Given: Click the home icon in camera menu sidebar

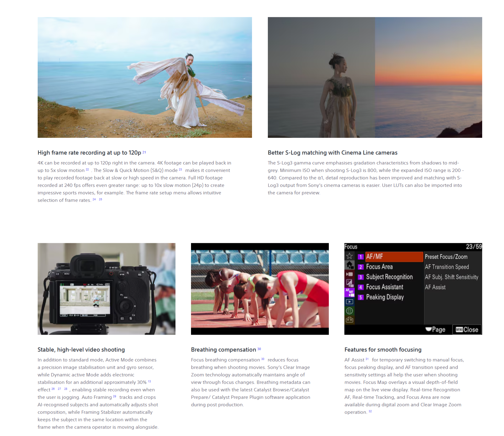Looking at the screenshot, I should [349, 265].
